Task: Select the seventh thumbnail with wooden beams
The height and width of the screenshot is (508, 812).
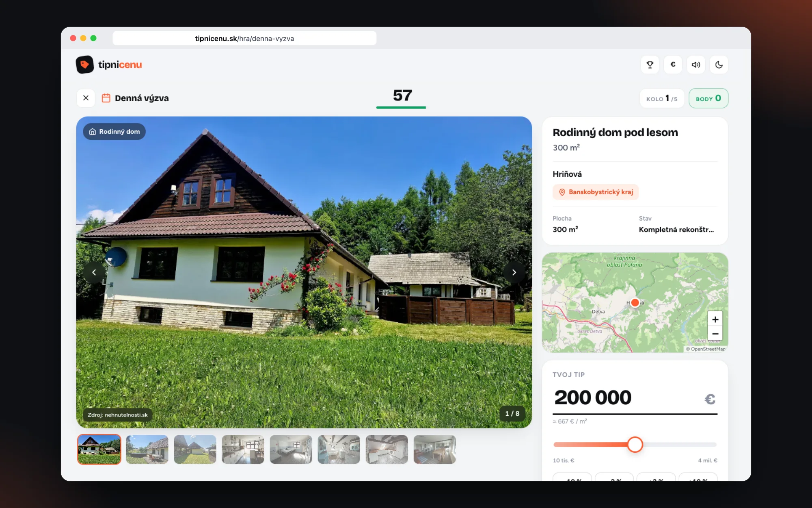Action: tap(387, 449)
